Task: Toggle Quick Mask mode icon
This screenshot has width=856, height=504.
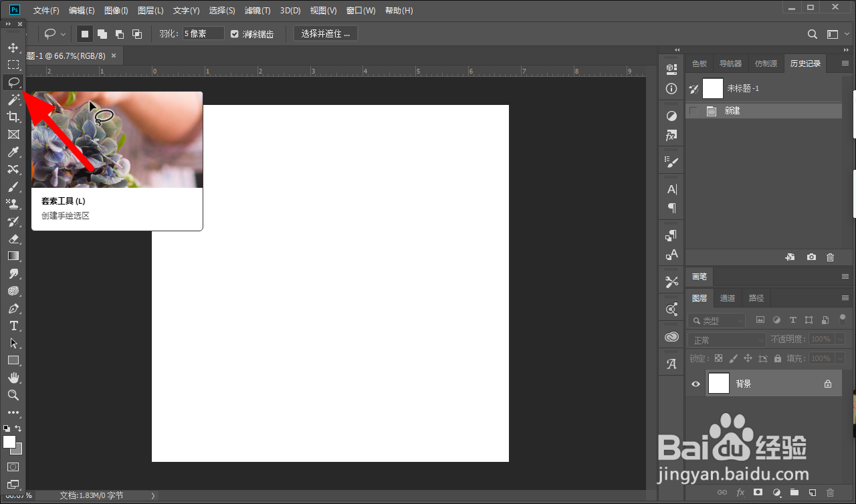Action: (13, 467)
